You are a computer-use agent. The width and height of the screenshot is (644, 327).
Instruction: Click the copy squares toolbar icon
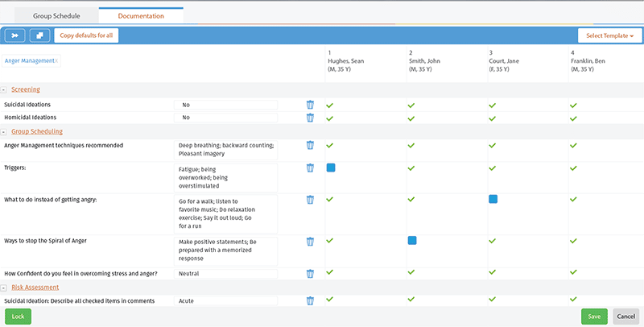(x=39, y=35)
